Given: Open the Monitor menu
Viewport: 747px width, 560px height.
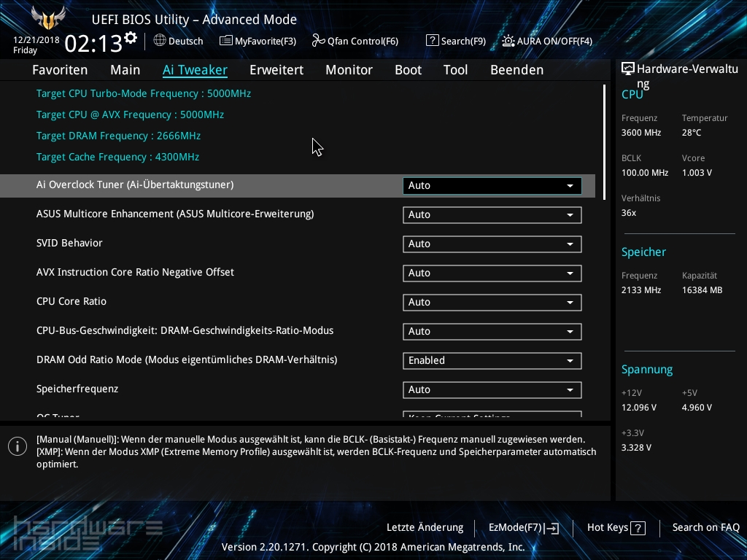Looking at the screenshot, I should coord(349,70).
